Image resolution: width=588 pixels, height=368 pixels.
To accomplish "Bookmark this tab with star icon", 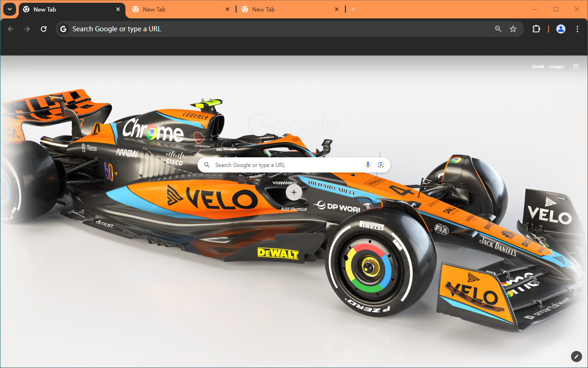I will 513,29.
